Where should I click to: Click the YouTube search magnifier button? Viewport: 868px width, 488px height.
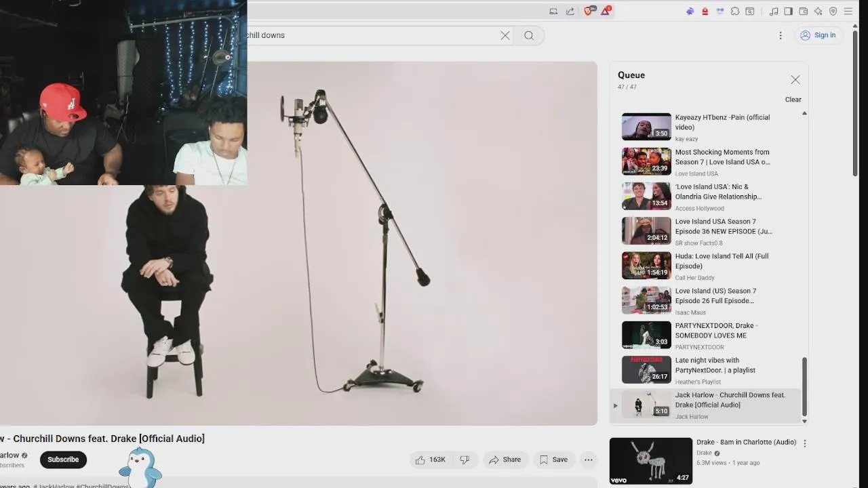point(529,35)
